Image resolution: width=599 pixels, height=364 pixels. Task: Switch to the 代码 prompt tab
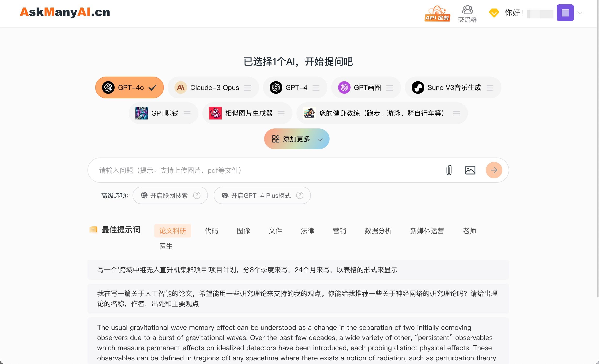[211, 230]
